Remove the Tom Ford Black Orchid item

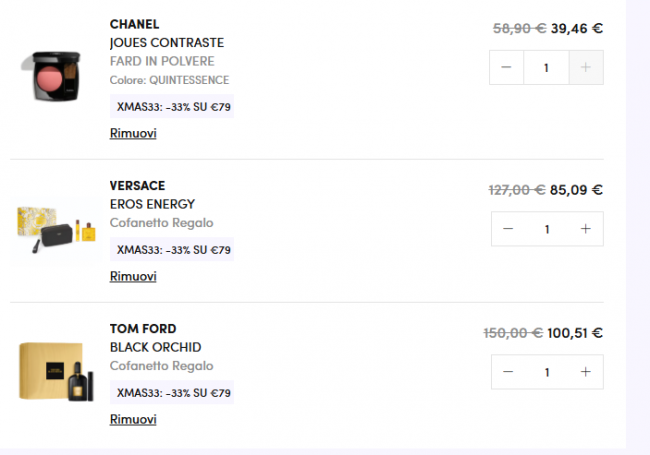click(x=133, y=420)
